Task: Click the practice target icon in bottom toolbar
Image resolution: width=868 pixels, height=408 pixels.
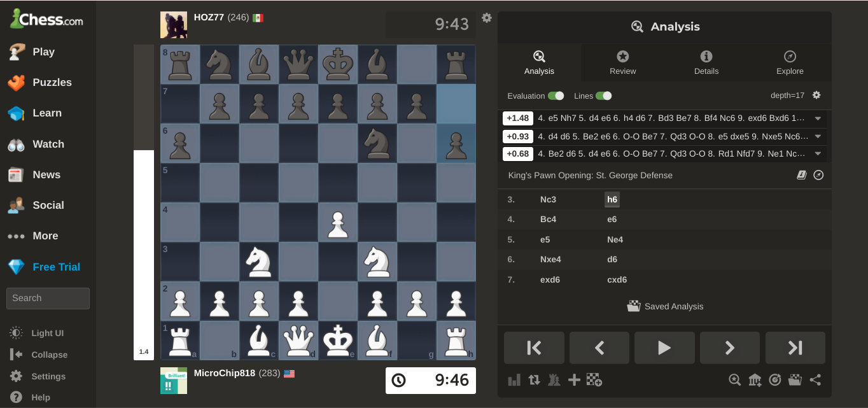Action: click(x=775, y=379)
